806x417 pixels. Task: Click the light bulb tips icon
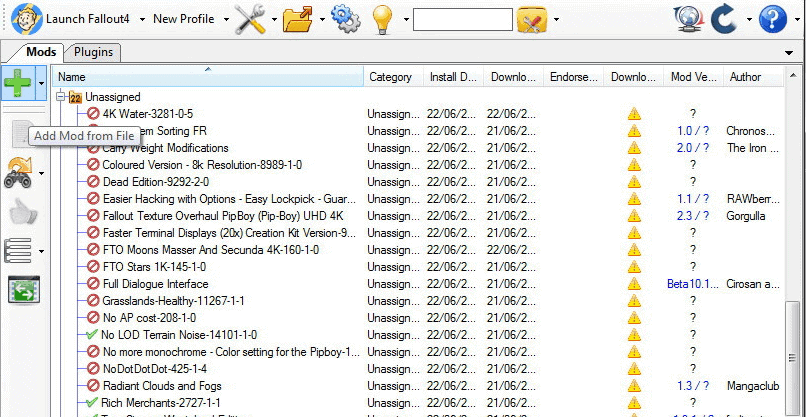[382, 20]
